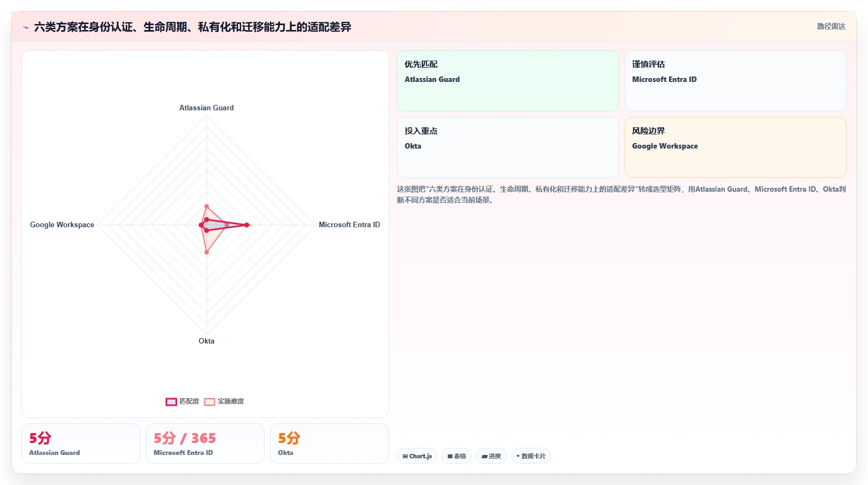Select the 进度 tag chip
Image resolution: width=868 pixels, height=485 pixels.
[491, 456]
